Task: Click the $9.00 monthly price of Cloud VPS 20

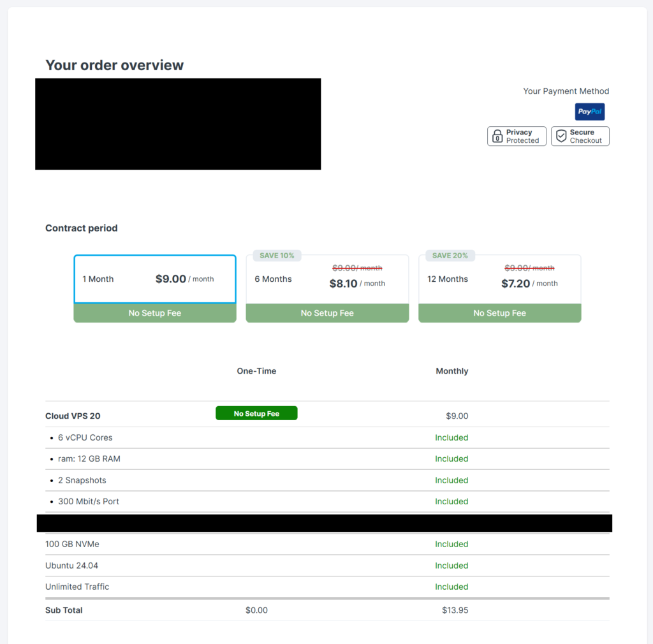Action: pyautogui.click(x=457, y=416)
